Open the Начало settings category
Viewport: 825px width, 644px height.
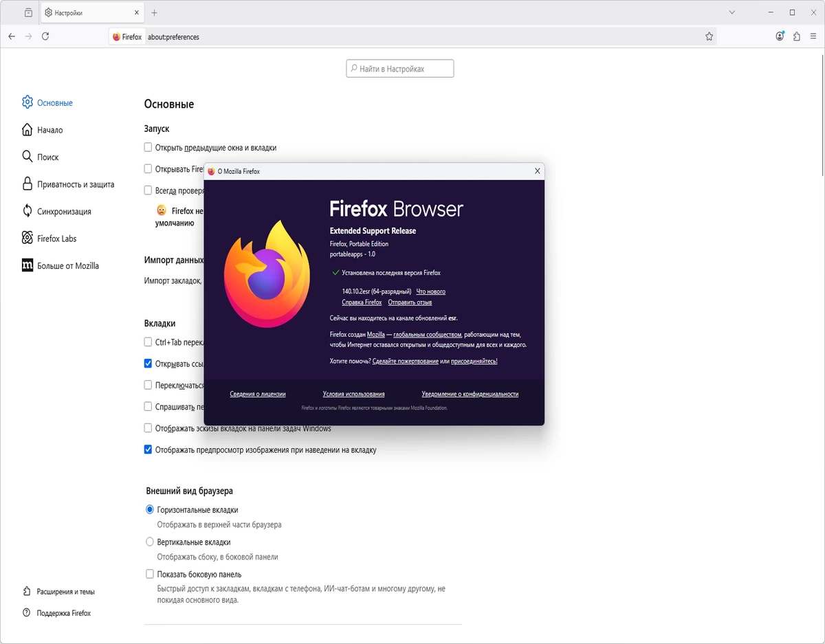[42, 130]
